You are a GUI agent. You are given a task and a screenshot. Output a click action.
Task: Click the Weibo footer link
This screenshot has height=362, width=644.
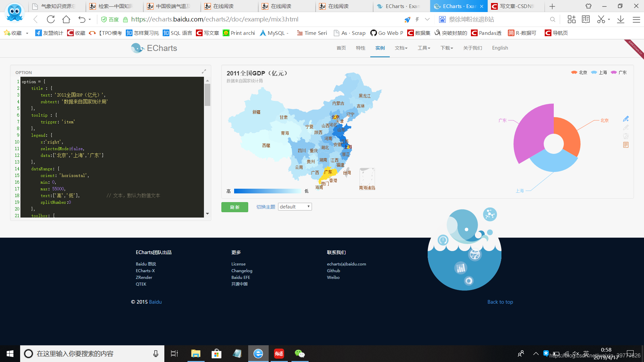coord(333,278)
